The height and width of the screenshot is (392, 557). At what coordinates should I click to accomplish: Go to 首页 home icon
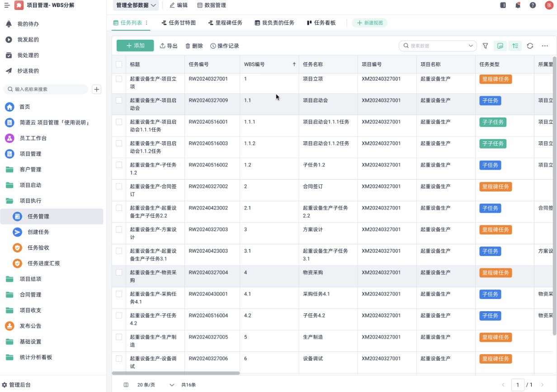[x=9, y=107]
